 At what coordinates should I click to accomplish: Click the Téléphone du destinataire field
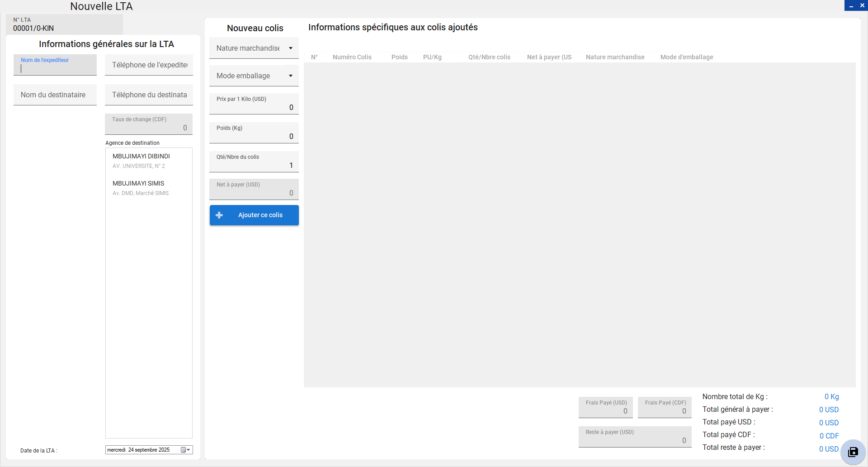tap(149, 95)
